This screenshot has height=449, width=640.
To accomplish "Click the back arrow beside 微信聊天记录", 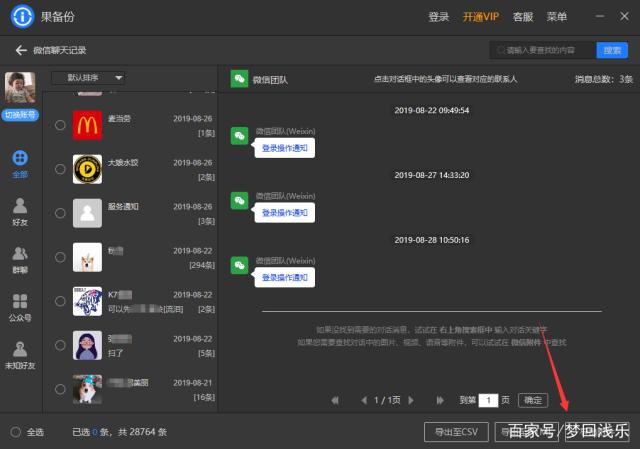I will coord(20,50).
